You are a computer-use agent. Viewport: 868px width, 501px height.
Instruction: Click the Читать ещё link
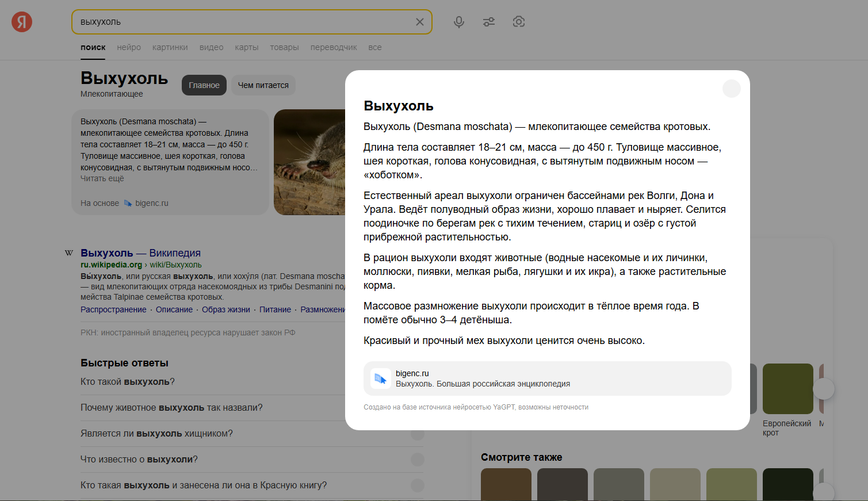click(102, 178)
